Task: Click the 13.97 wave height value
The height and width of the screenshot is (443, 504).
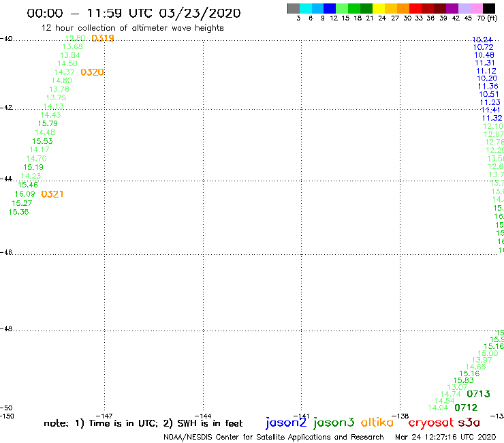Action: pyautogui.click(x=482, y=360)
